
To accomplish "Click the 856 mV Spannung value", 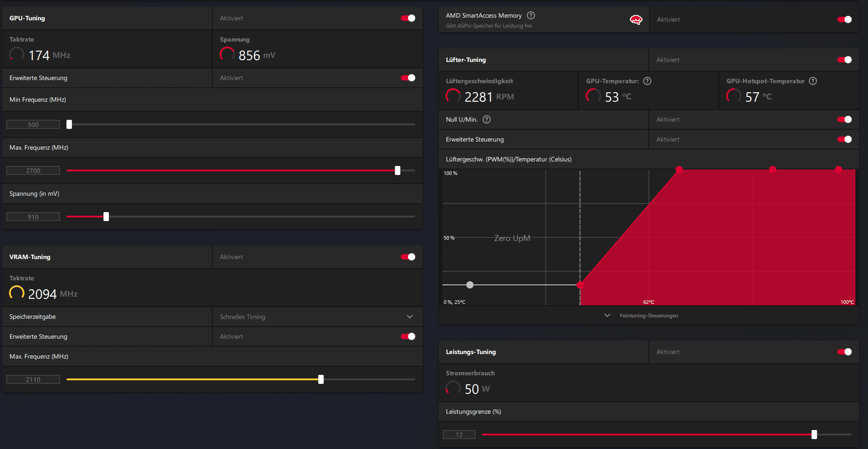I will point(257,55).
